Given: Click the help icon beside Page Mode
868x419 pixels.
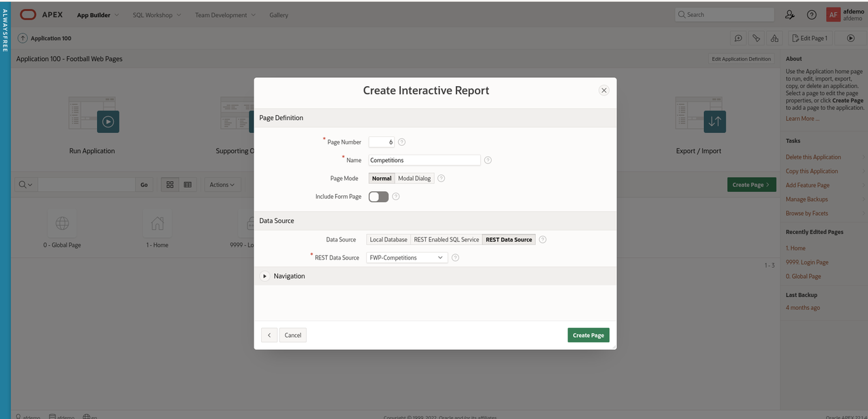Looking at the screenshot, I should (441, 178).
